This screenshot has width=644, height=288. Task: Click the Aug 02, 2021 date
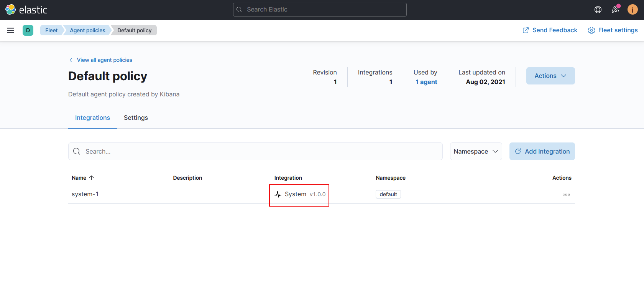(x=486, y=82)
